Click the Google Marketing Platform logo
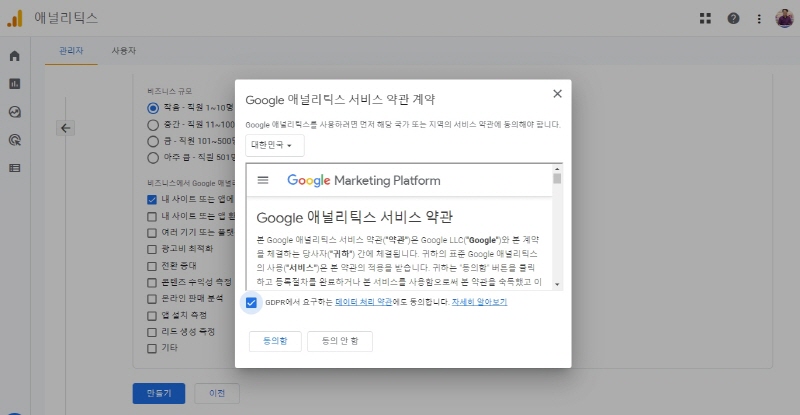The width and height of the screenshot is (800, 415). [363, 180]
